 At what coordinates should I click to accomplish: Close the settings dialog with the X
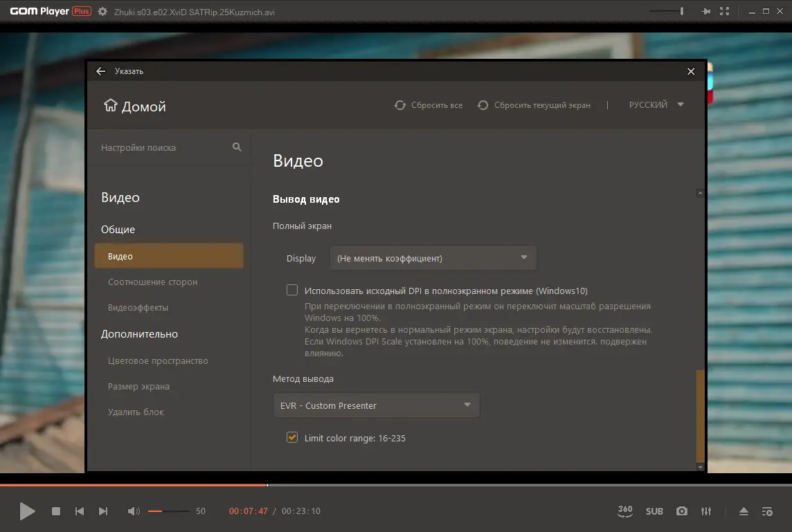pyautogui.click(x=691, y=71)
